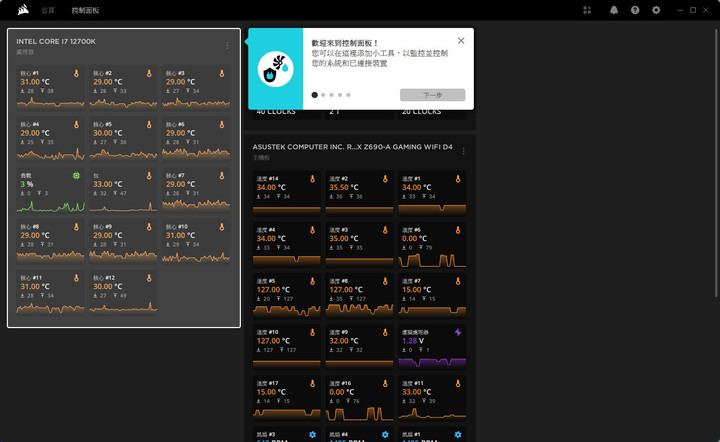Switch to the 控制面板 tab
Image resolution: width=720 pixels, height=442 pixels.
85,10
